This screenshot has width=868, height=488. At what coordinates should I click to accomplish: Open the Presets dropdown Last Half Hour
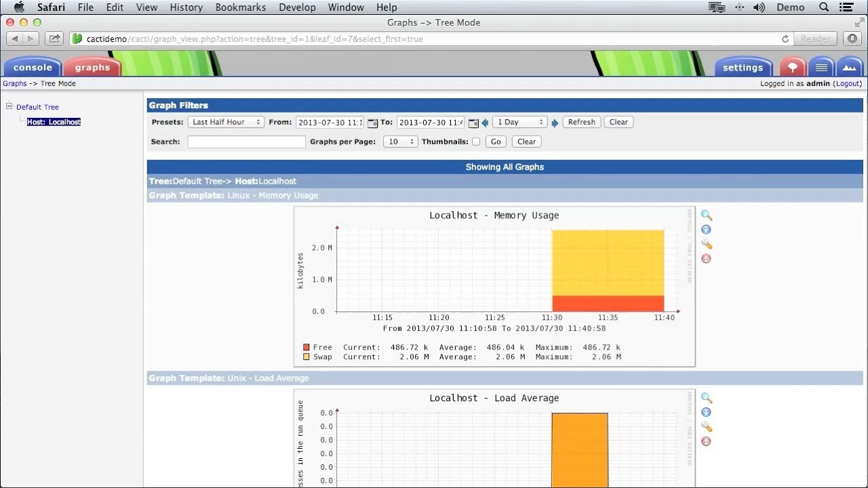(x=226, y=122)
